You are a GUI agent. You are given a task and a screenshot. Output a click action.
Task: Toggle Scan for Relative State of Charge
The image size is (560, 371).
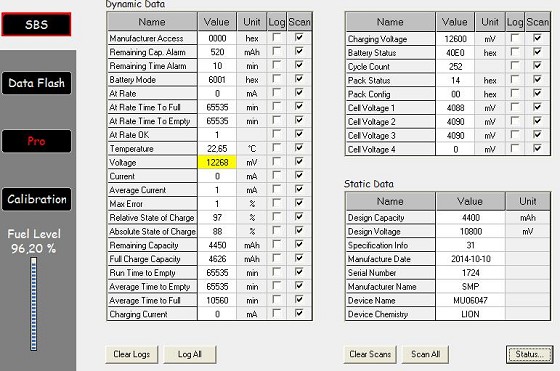(x=299, y=216)
